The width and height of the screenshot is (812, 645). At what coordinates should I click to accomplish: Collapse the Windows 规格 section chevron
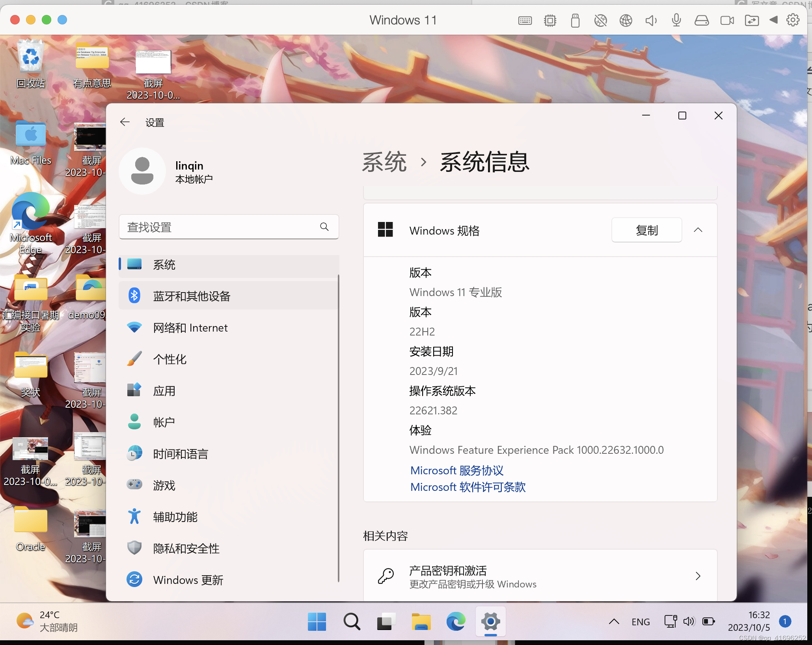click(698, 230)
